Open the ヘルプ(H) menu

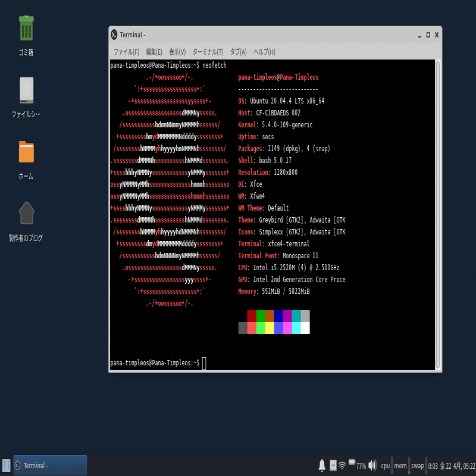pyautogui.click(x=264, y=52)
